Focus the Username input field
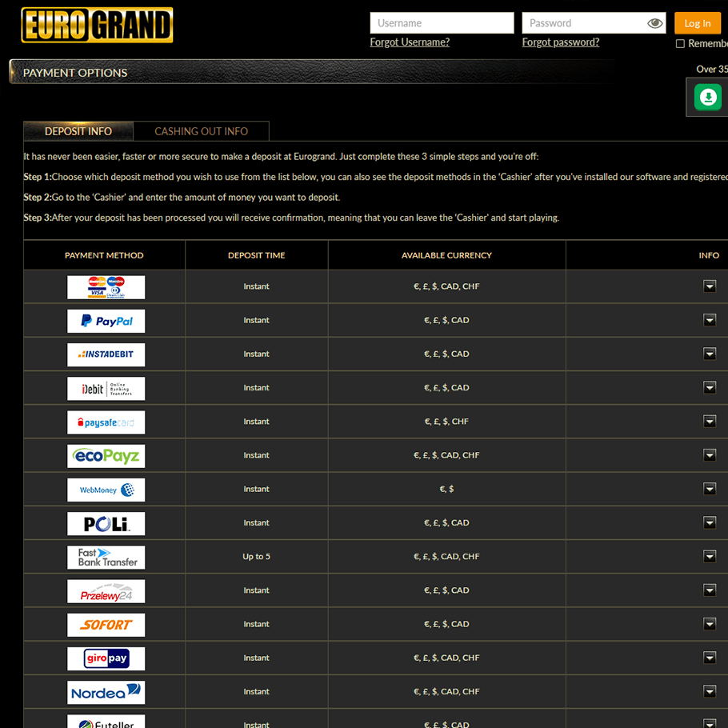Image resolution: width=728 pixels, height=728 pixels. [442, 23]
